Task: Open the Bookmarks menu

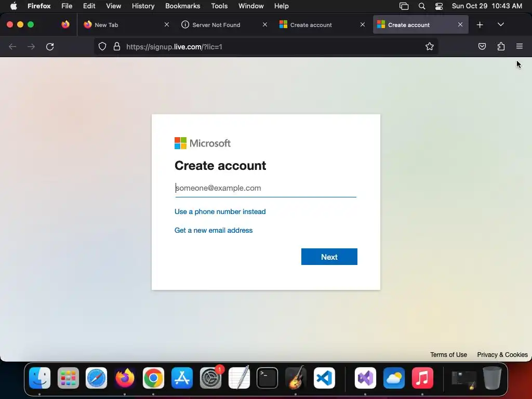Action: click(x=182, y=6)
